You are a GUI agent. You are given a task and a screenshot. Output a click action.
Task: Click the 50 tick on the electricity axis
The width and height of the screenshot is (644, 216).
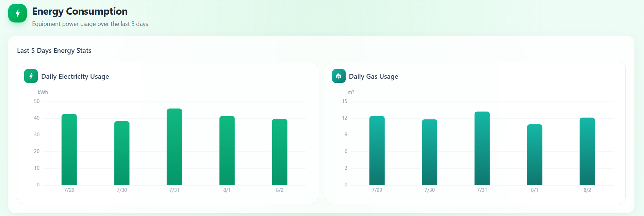(x=37, y=101)
